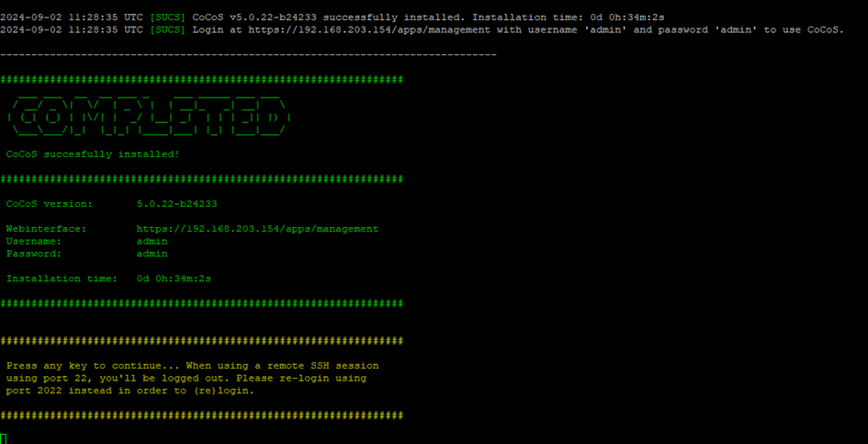
Task: Click the 'Installation time:' label
Action: click(62, 279)
